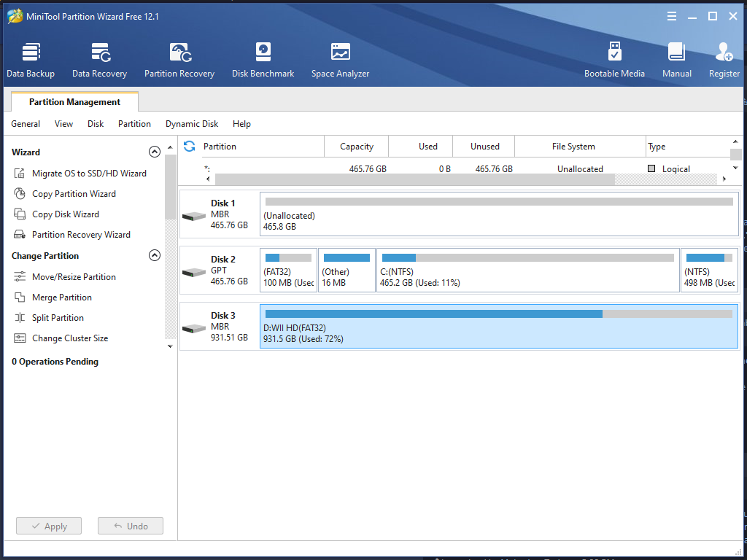Click sidebar scroll-down arrow
747x560 pixels.
(x=170, y=346)
